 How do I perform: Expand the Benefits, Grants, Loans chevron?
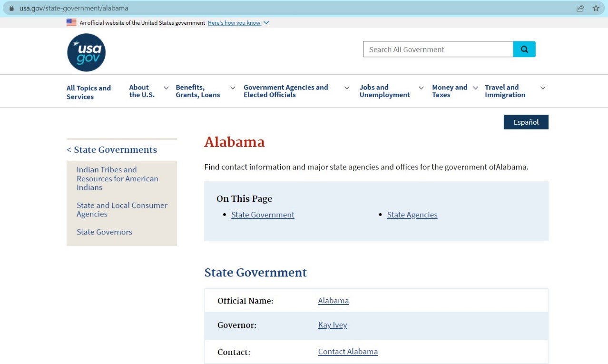coord(233,88)
